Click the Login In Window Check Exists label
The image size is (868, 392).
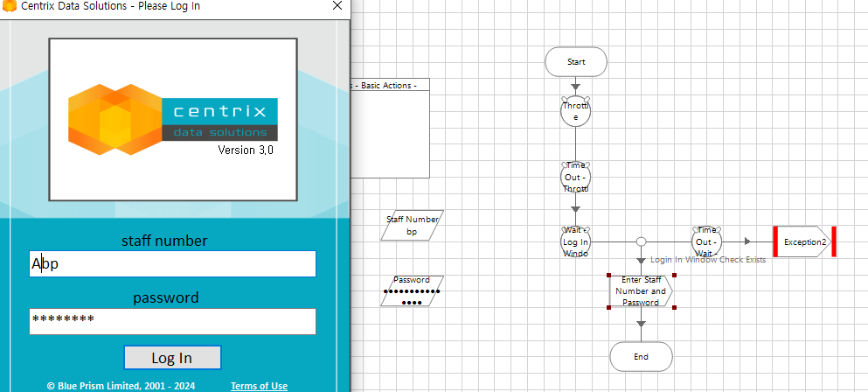pyautogui.click(x=708, y=260)
